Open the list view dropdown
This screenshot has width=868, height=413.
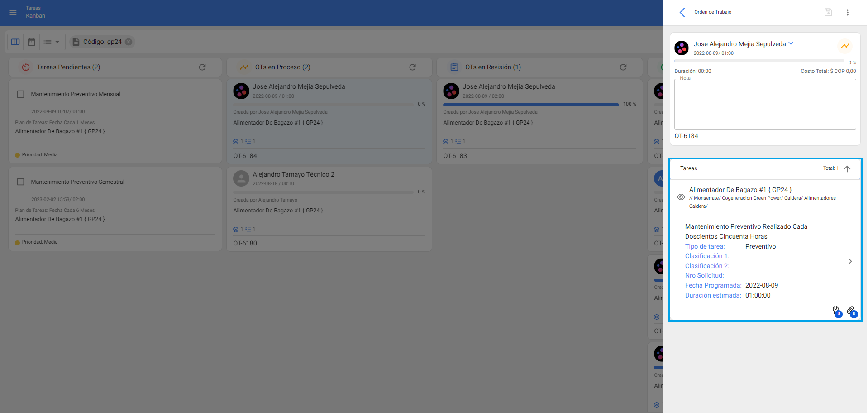click(52, 42)
